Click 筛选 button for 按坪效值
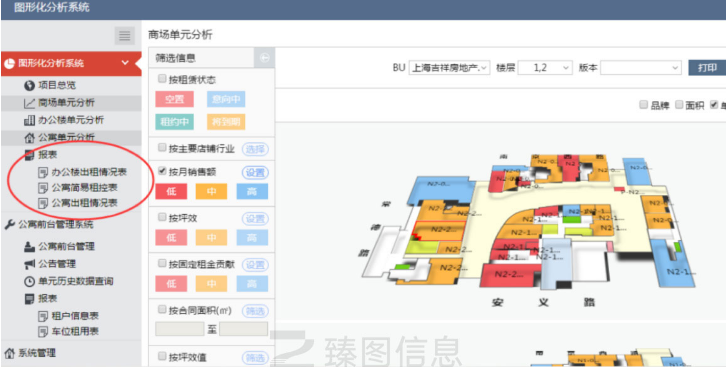The image size is (726, 367). click(x=255, y=357)
